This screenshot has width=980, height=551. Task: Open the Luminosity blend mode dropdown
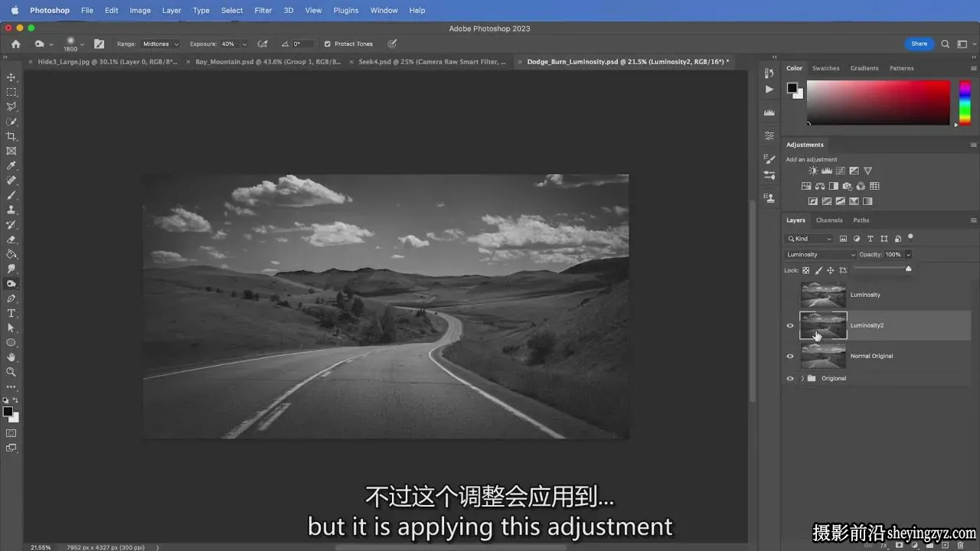point(821,254)
